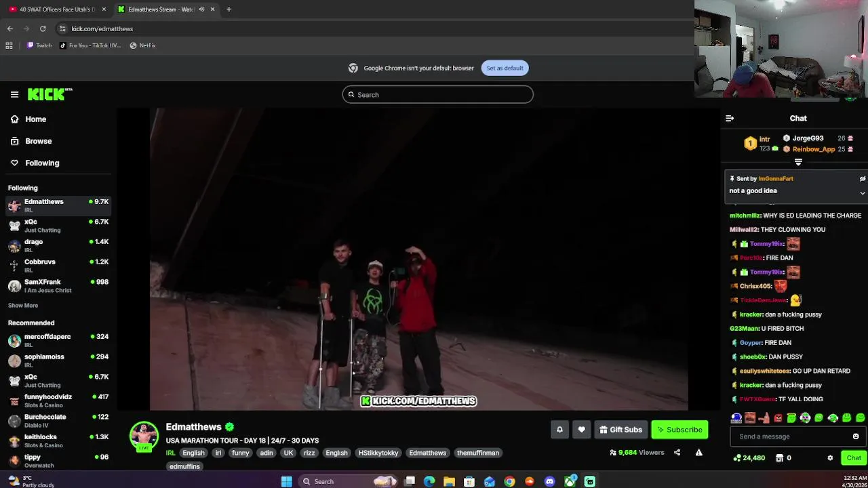Viewport: 868px width, 488px height.
Task: Focus the Kick search box
Action: click(x=437, y=95)
